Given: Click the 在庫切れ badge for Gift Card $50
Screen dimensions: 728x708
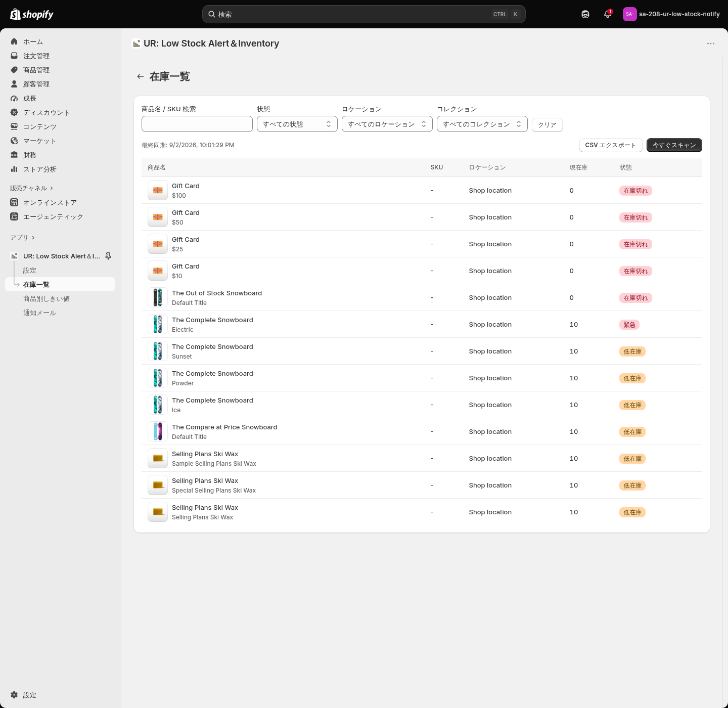Looking at the screenshot, I should [635, 217].
